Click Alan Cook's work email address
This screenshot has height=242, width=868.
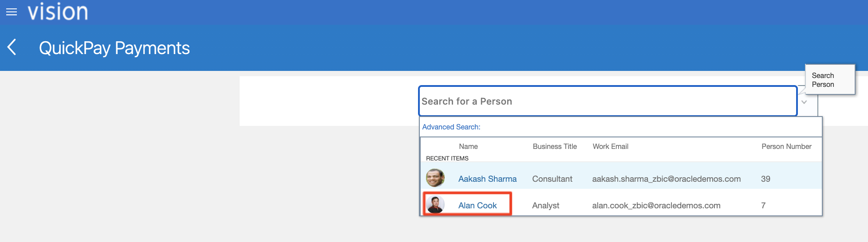point(656,206)
